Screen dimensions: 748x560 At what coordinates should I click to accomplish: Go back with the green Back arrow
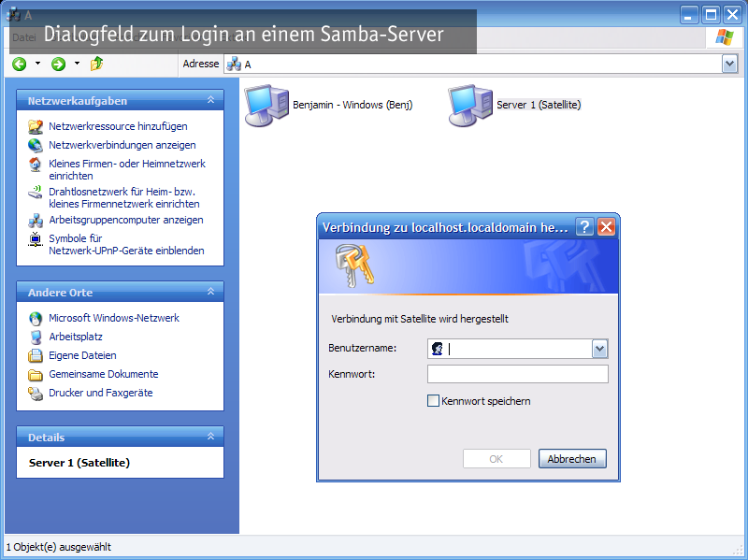point(19,64)
